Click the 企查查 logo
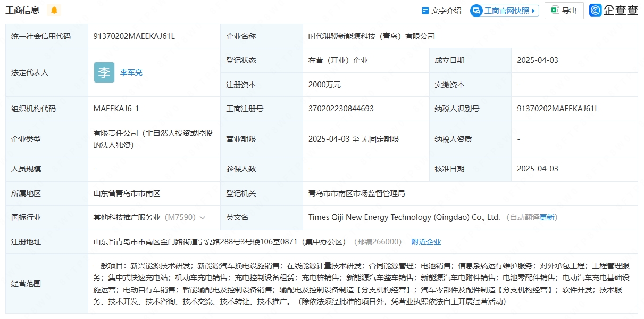Viewport: 644px width, 319px height. 614,10
